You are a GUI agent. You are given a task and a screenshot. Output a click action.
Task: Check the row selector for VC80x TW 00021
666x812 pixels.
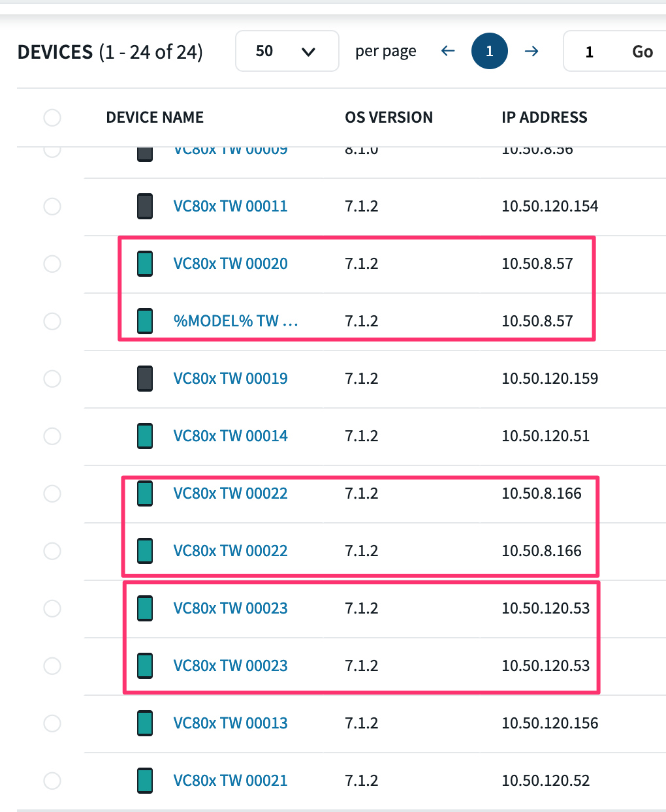click(x=52, y=781)
